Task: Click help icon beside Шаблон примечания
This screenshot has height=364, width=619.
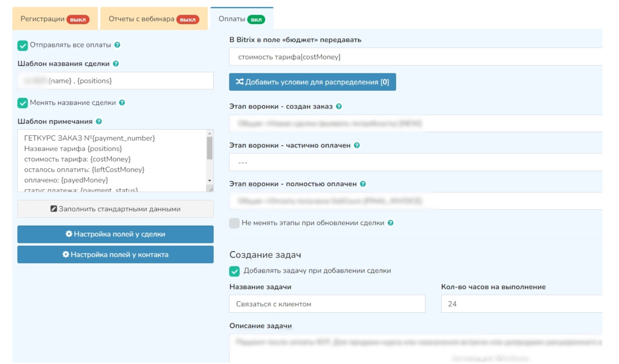Action: coord(99,122)
